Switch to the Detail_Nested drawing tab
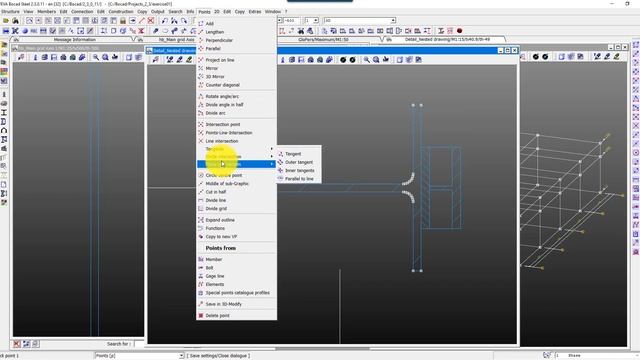The width and height of the screenshot is (640, 360). 447,40
